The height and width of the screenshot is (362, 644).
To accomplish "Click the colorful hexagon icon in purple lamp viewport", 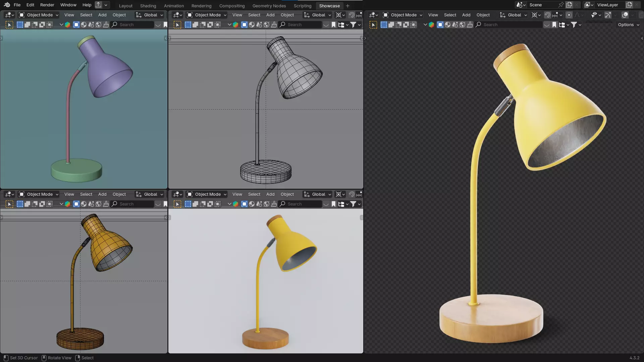I will point(67,24).
